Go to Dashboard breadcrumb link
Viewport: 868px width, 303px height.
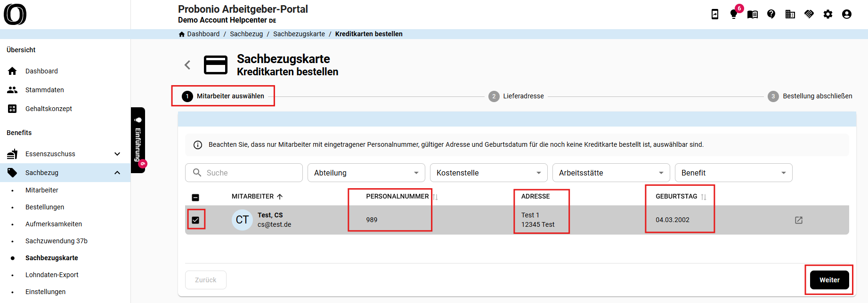point(203,34)
